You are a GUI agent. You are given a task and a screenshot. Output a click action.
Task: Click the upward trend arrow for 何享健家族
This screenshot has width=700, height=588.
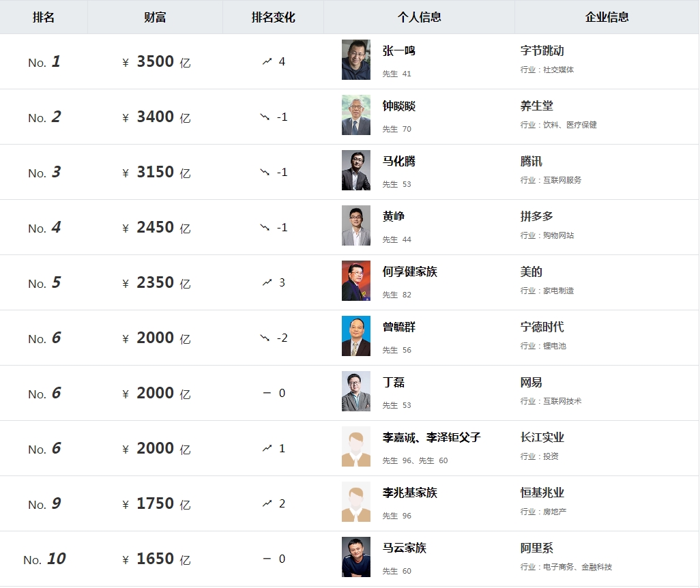click(267, 282)
